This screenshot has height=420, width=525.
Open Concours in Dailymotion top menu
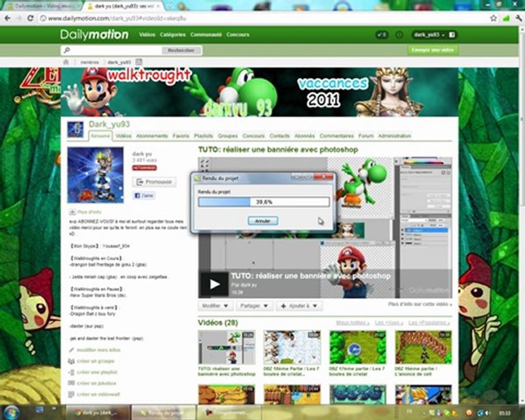click(238, 34)
